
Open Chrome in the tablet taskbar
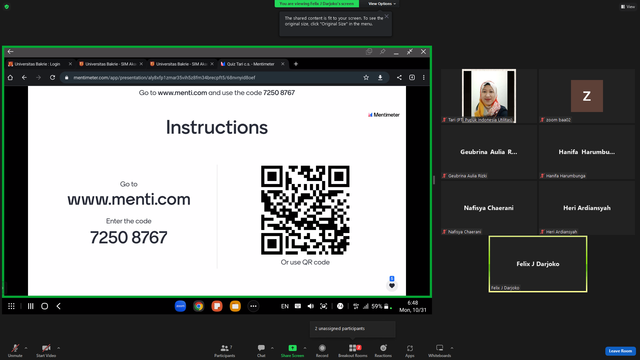coord(199,306)
